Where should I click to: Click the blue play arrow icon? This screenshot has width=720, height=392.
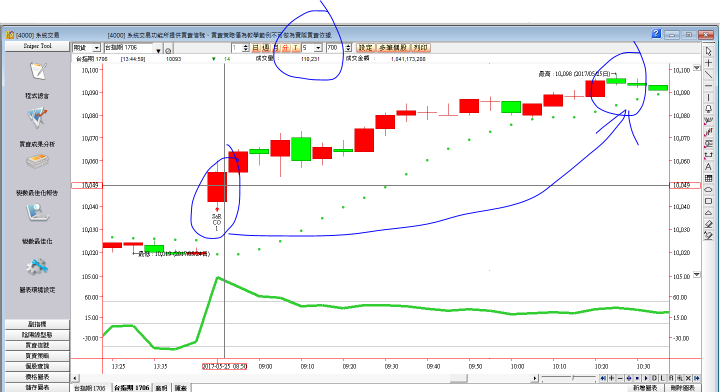pyautogui.click(x=646, y=378)
